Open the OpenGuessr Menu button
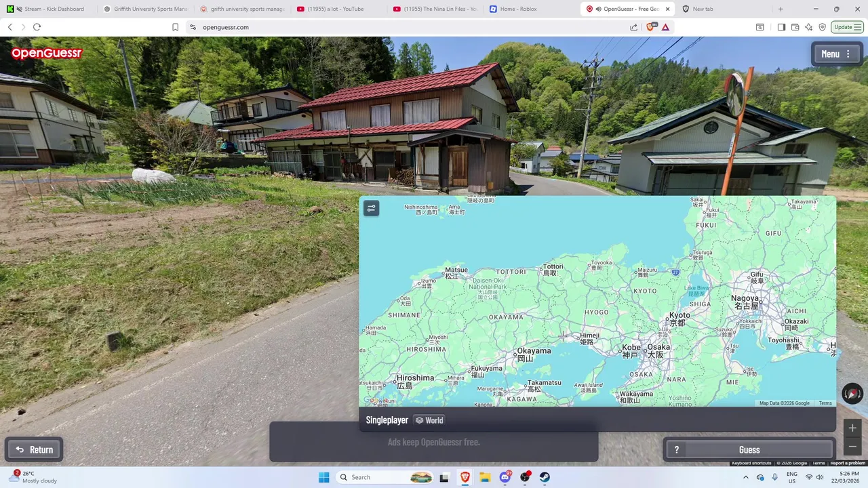 pyautogui.click(x=837, y=54)
